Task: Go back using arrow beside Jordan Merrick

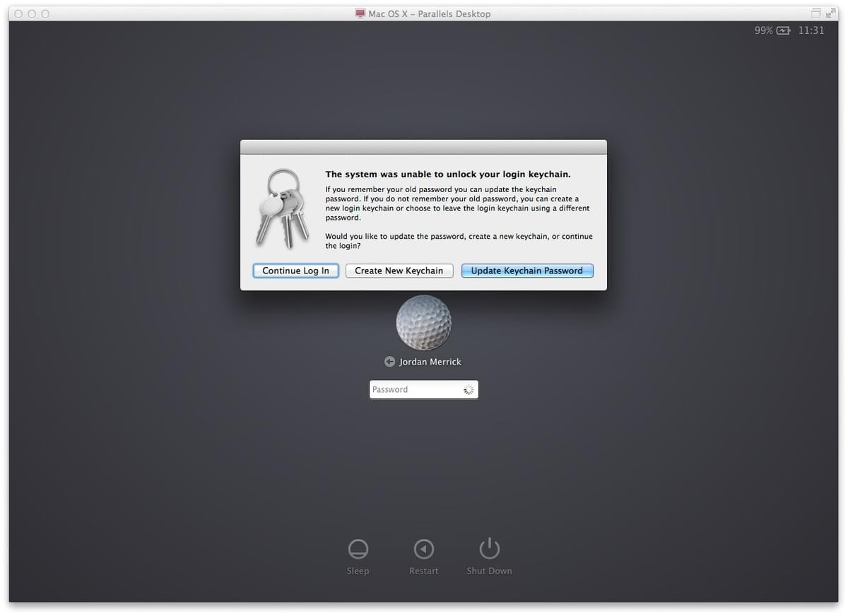Action: tap(389, 362)
